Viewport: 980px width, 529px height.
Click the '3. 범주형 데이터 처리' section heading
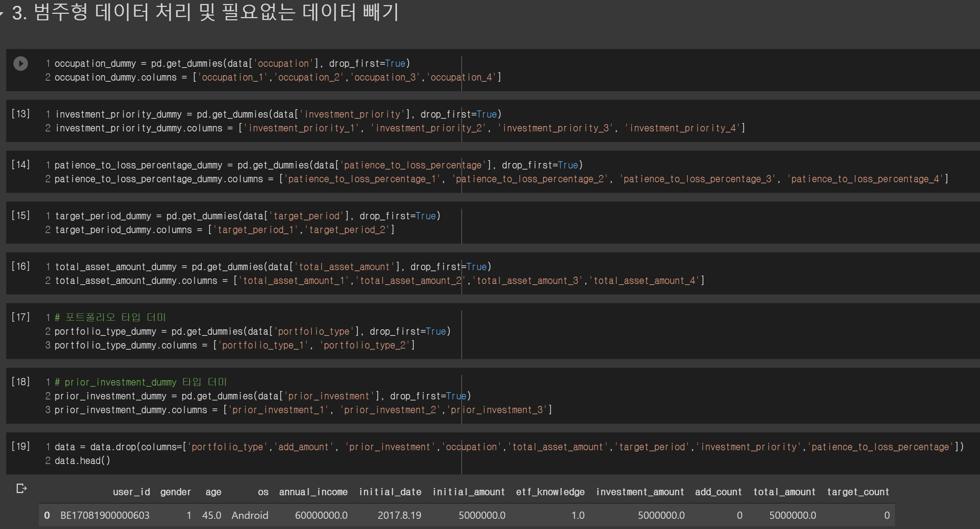(205, 12)
